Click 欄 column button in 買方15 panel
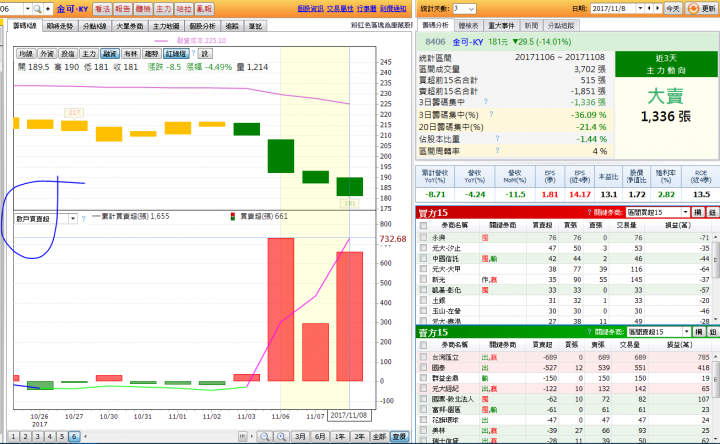Image resolution: width=720 pixels, height=444 pixels. (x=698, y=212)
